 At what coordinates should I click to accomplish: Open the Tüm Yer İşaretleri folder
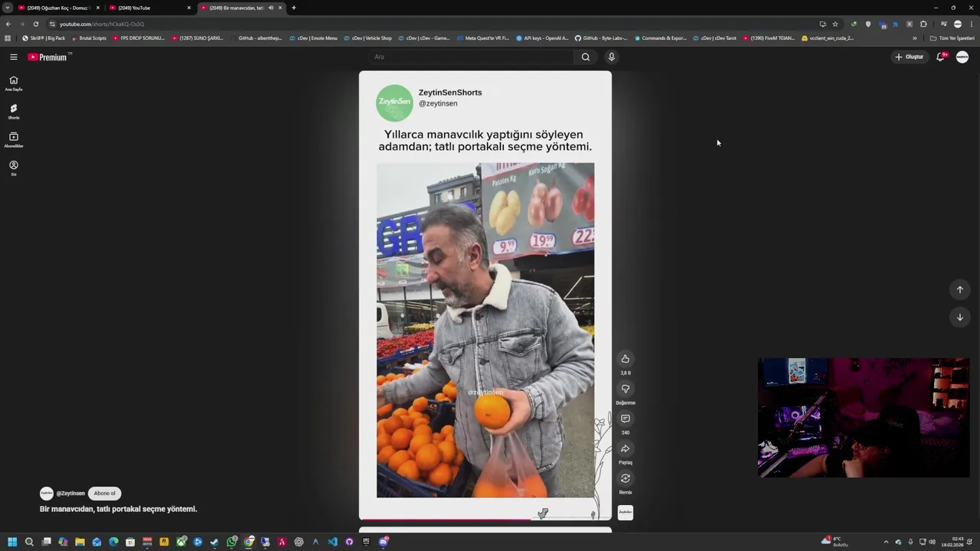952,38
